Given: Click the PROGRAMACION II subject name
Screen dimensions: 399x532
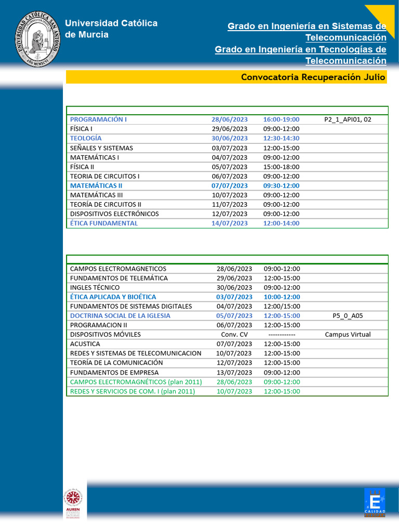Looking at the screenshot, I should tap(98, 325).
